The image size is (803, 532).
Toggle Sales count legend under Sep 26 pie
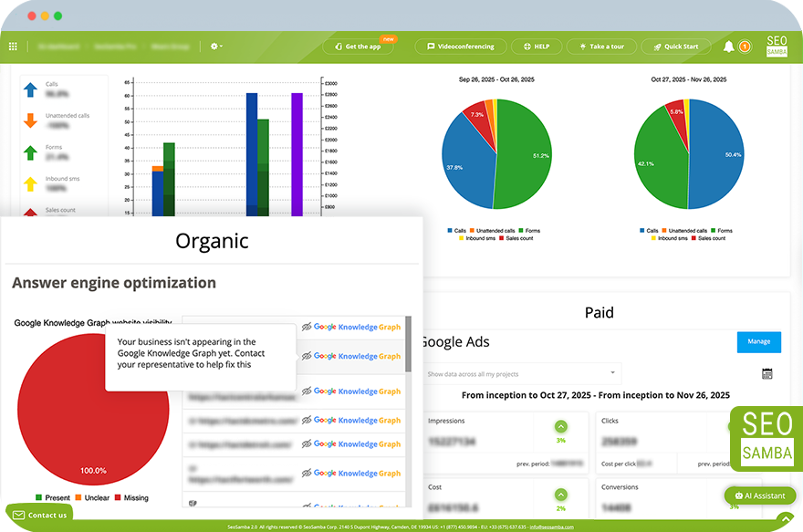(516, 238)
